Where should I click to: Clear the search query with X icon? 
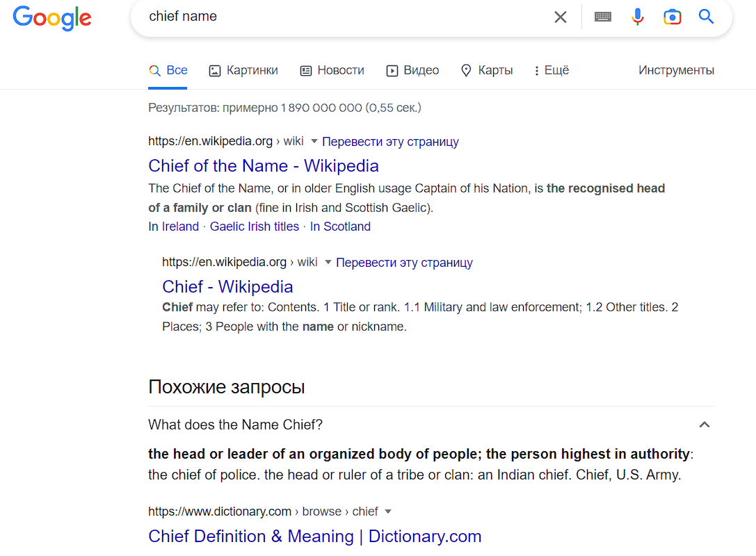(x=560, y=17)
